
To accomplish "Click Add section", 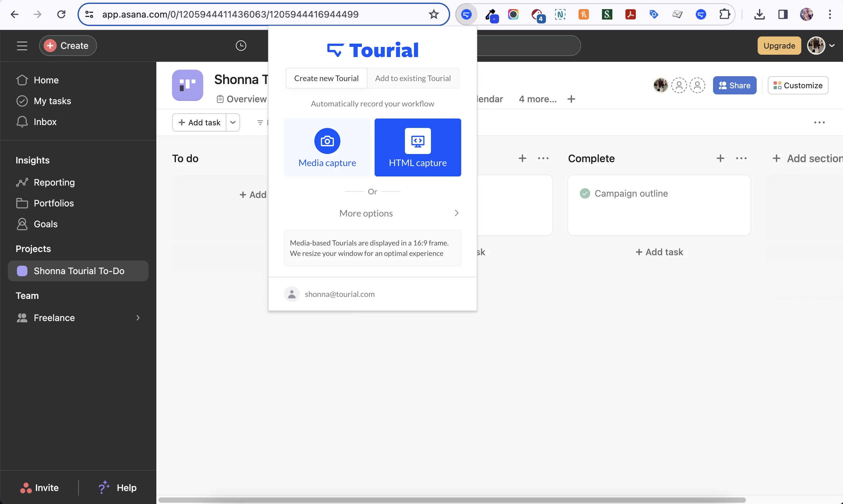I will [x=808, y=158].
